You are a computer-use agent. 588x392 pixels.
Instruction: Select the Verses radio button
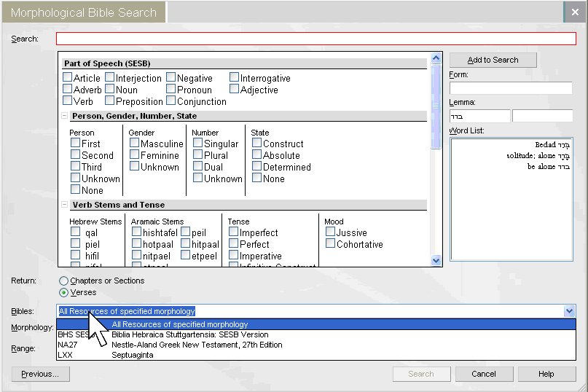pos(63,292)
